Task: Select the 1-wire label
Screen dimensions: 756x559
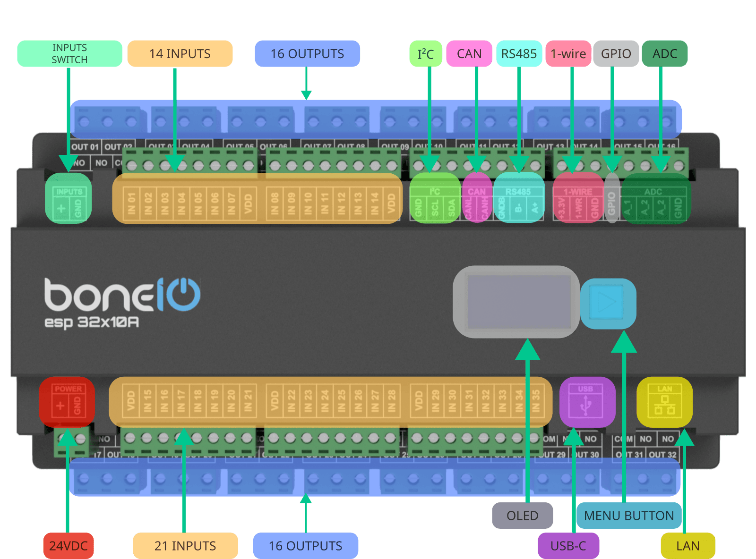Action: point(568,54)
